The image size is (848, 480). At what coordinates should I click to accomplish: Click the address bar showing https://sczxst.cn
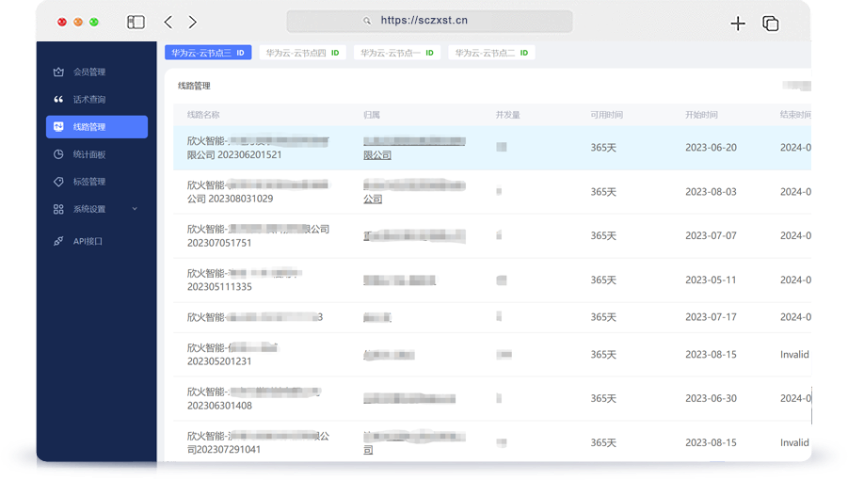(x=430, y=20)
